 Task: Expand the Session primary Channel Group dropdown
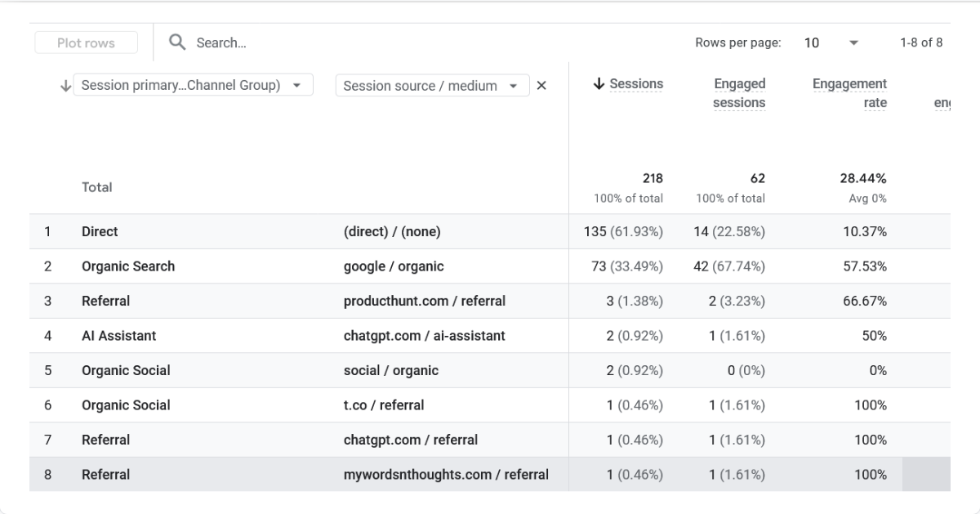coord(194,86)
